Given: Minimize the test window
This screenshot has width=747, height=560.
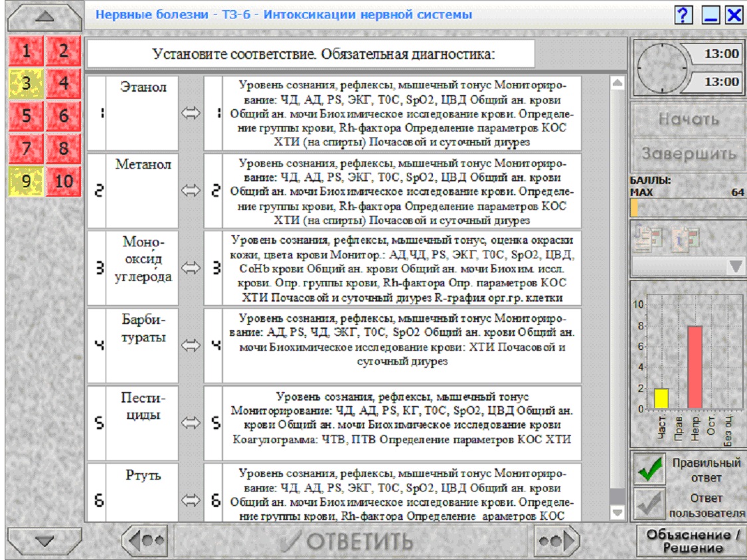Looking at the screenshot, I should (x=710, y=15).
